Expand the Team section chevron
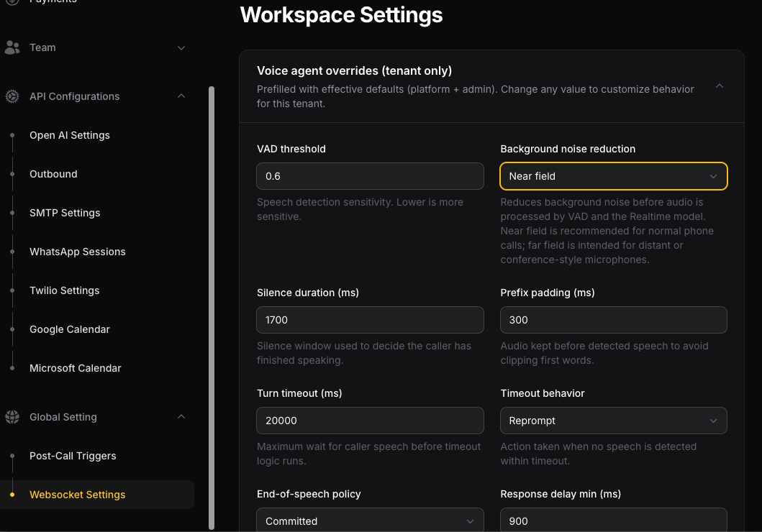762x532 pixels. (x=181, y=48)
